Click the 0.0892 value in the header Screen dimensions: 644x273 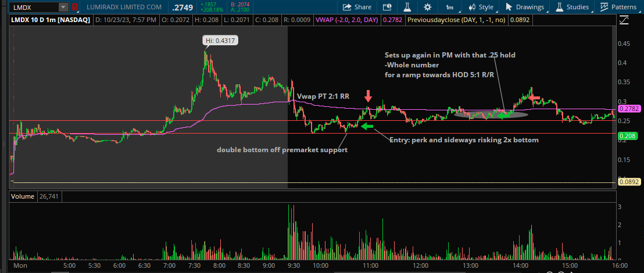[x=520, y=20]
